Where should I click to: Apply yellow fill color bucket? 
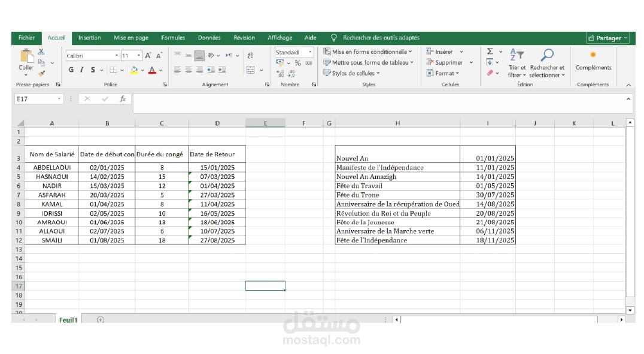[x=134, y=70]
